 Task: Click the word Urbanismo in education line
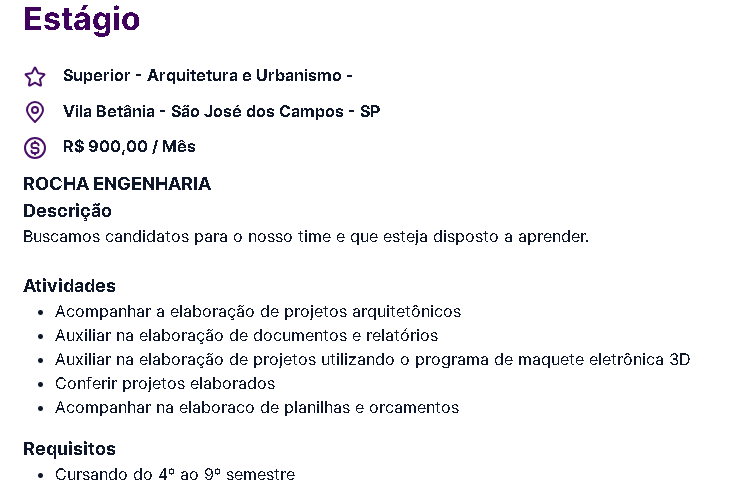pos(298,76)
